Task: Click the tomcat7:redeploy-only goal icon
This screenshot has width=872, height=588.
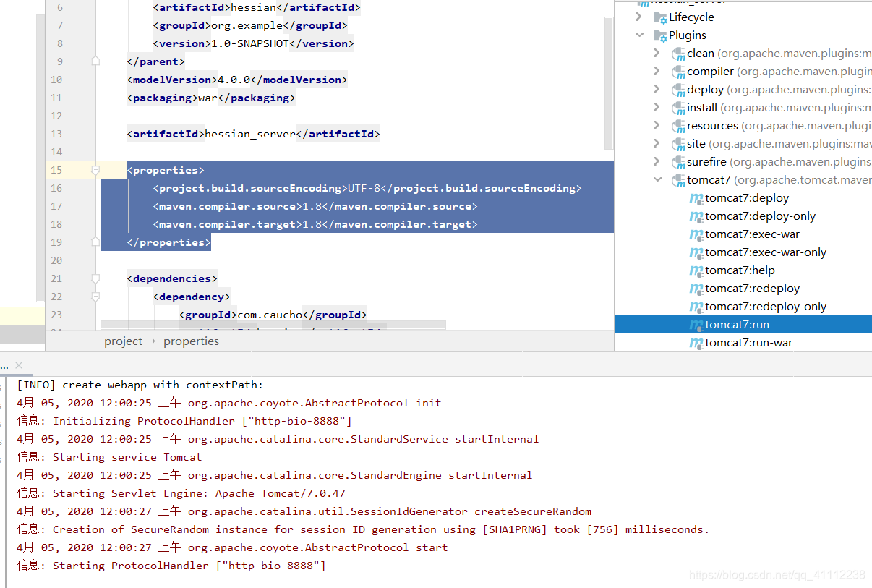Action: point(696,307)
